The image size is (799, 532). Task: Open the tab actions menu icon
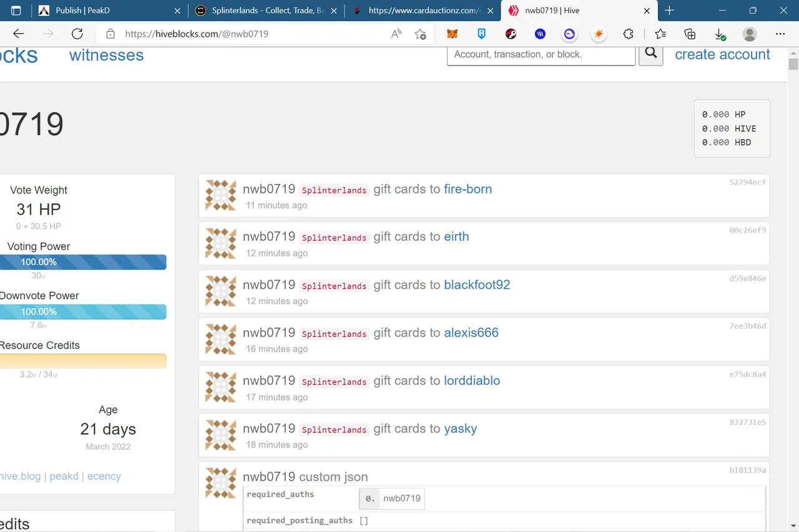click(x=16, y=11)
